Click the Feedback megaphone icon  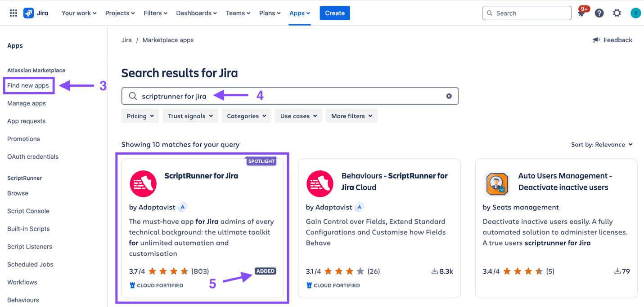[596, 40]
